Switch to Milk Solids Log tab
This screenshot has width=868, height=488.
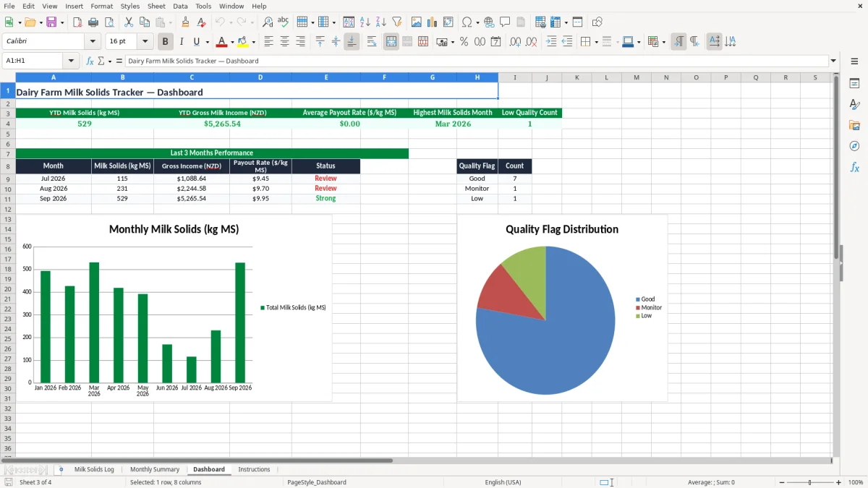tap(94, 470)
